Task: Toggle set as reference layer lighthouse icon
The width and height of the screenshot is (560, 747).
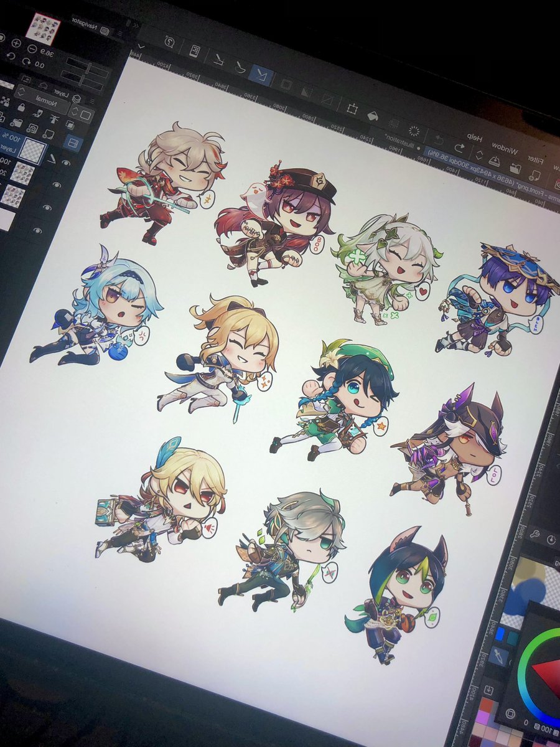Action: [54, 119]
